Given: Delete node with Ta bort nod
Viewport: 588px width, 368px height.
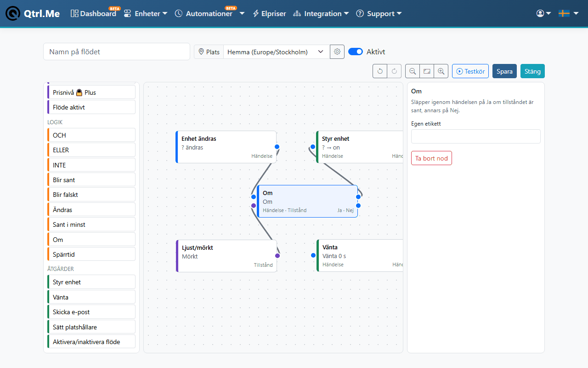Looking at the screenshot, I should (x=431, y=158).
